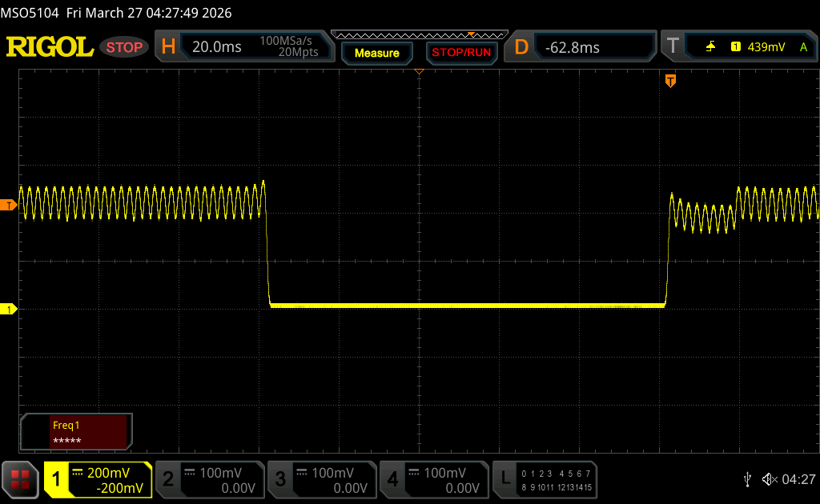Enable channel 3

tap(322, 479)
